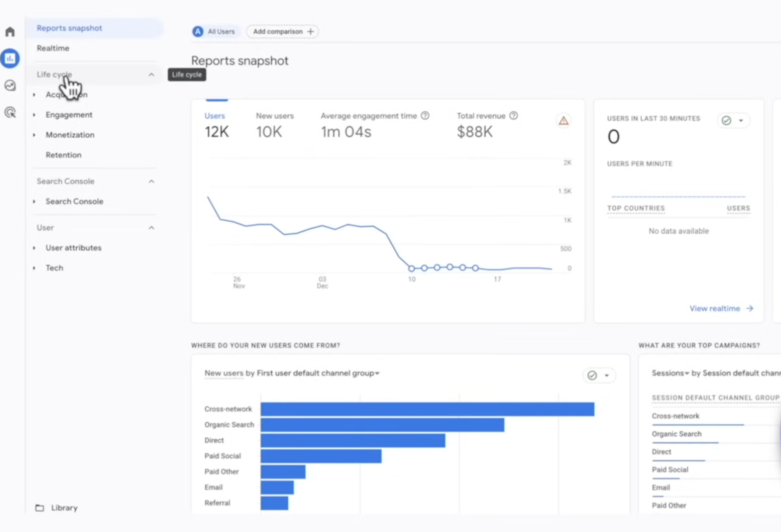The width and height of the screenshot is (781, 532).
Task: Click realtime card data quality checkmark
Action: pos(727,120)
